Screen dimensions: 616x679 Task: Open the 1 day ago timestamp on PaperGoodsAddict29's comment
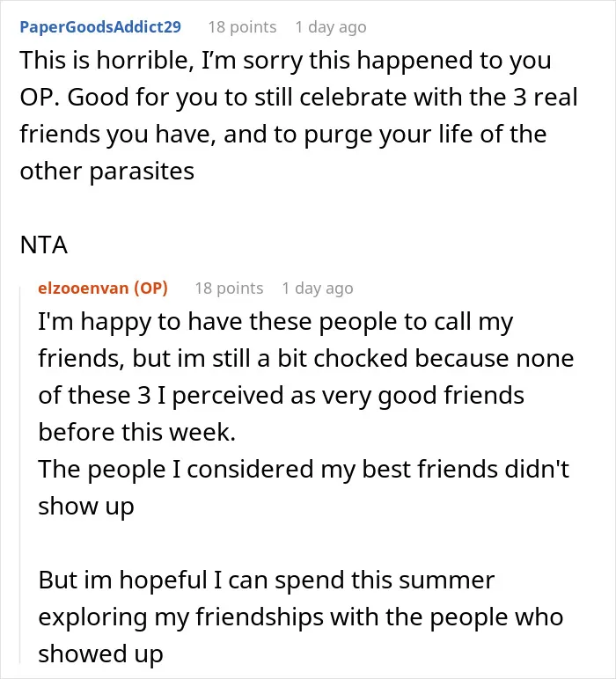[x=331, y=27]
